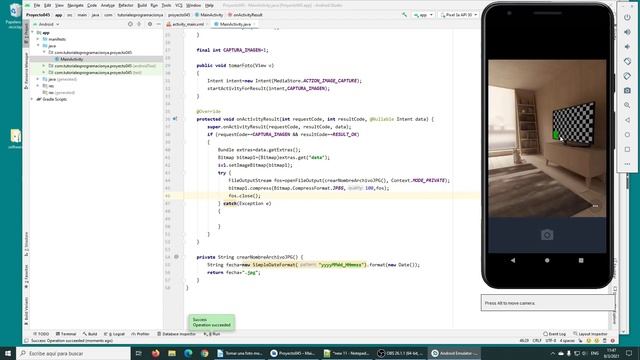Expand the java (generated) folder
640x360 pixels.
pyautogui.click(x=38, y=79)
